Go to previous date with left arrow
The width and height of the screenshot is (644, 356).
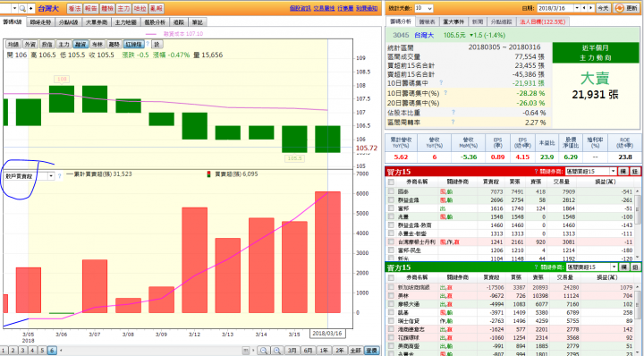[x=585, y=8]
